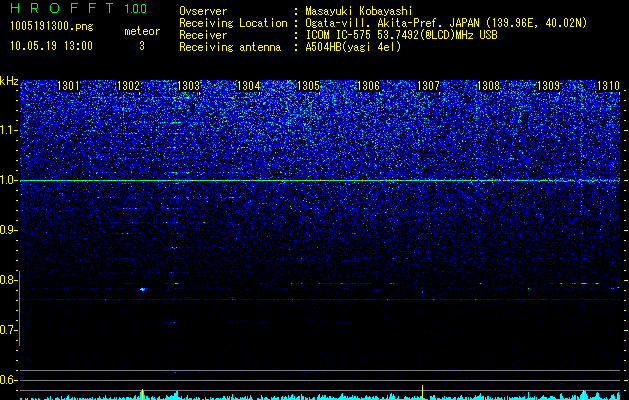This screenshot has width=629, height=400.
Task: Click the 1303 time marker
Action: click(188, 86)
